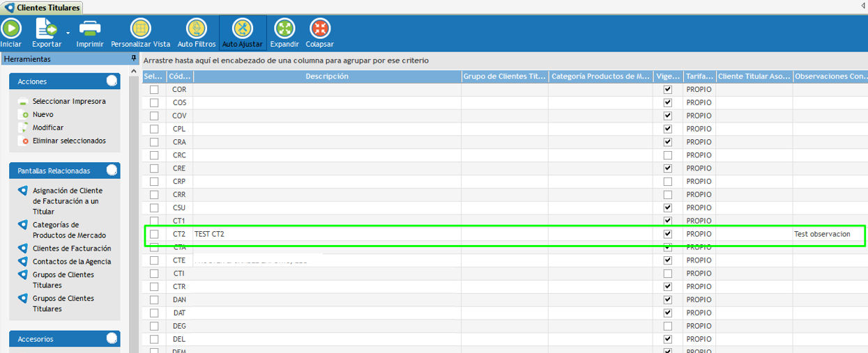Open the Exportar dropdown arrow
Image resolution: width=868 pixels, height=353 pixels.
point(68,33)
